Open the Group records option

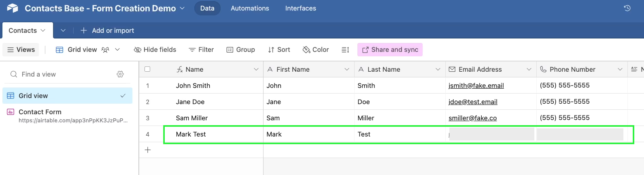click(240, 50)
